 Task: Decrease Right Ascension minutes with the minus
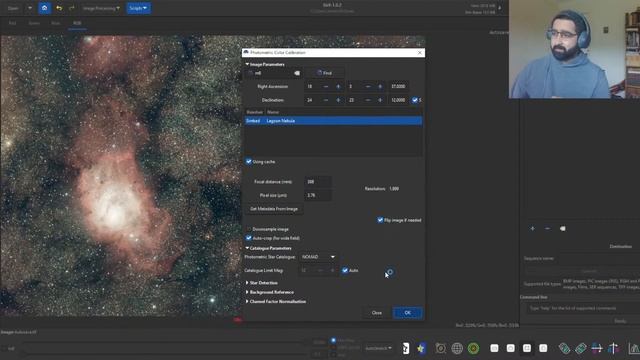point(368,87)
